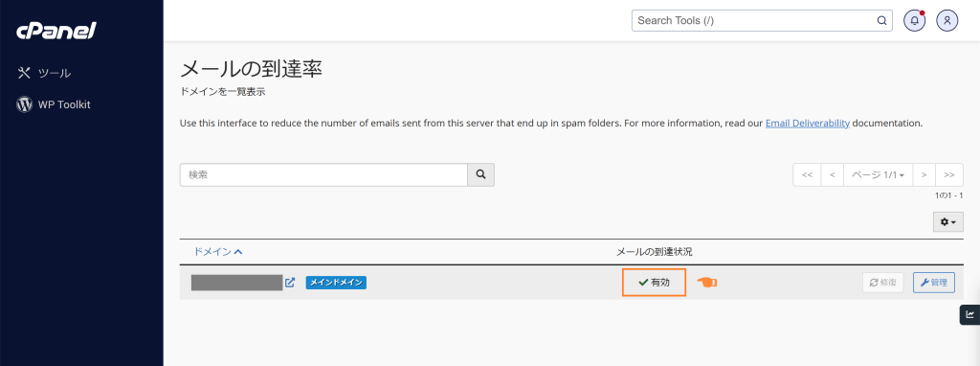The height and width of the screenshot is (366, 980).
Task: Go to previous page with < button
Action: [832, 175]
